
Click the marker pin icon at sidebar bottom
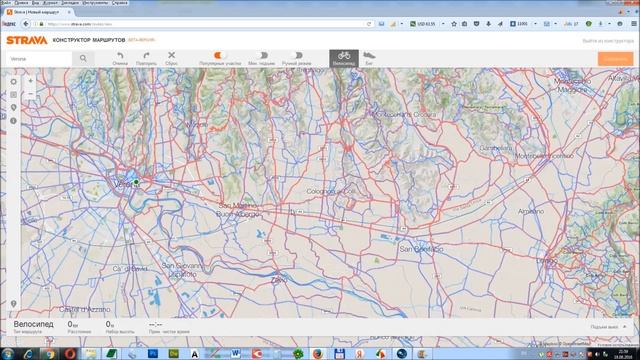tap(13, 304)
